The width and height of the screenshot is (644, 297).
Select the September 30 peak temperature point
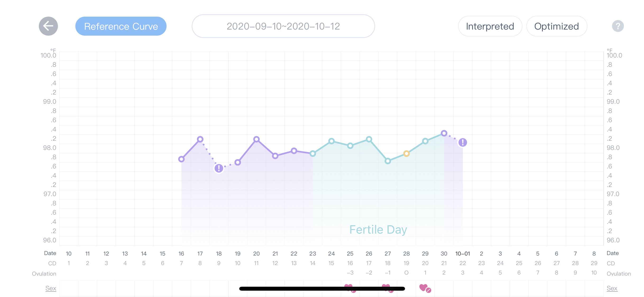(x=444, y=133)
